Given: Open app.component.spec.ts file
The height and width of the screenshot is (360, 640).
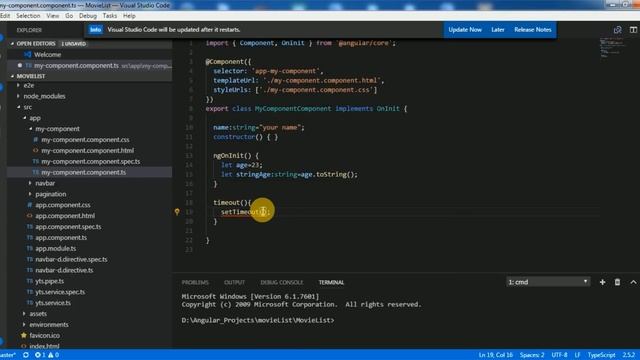Looking at the screenshot, I should [x=68, y=227].
